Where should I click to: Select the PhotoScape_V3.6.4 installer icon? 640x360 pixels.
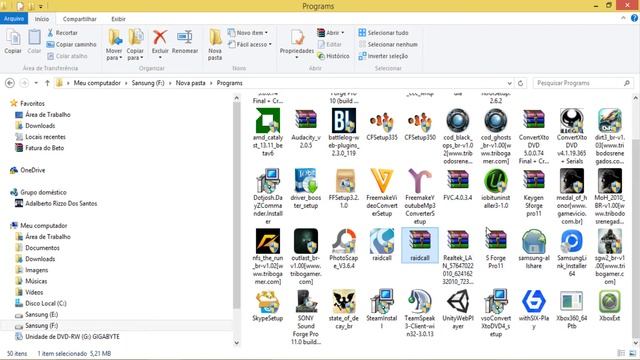point(344,241)
